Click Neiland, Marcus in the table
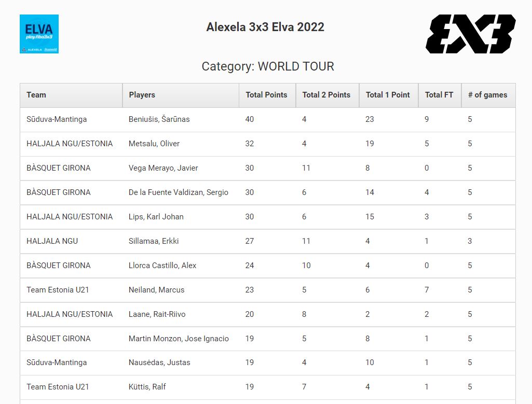The height and width of the screenshot is (404, 532). [156, 290]
